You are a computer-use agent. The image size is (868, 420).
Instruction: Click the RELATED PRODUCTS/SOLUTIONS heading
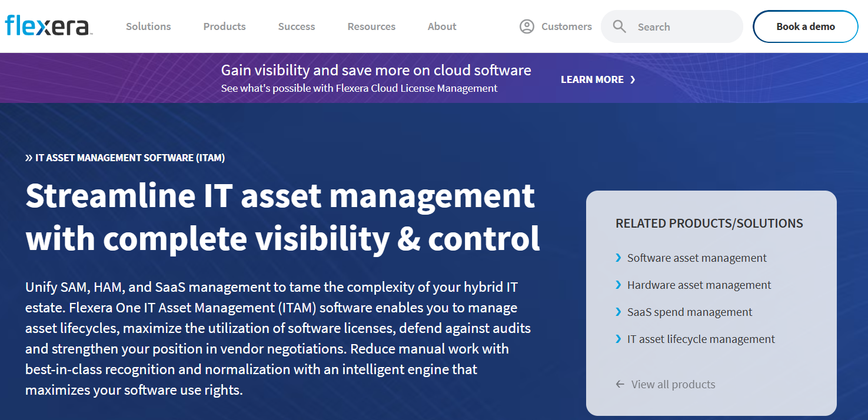click(709, 224)
